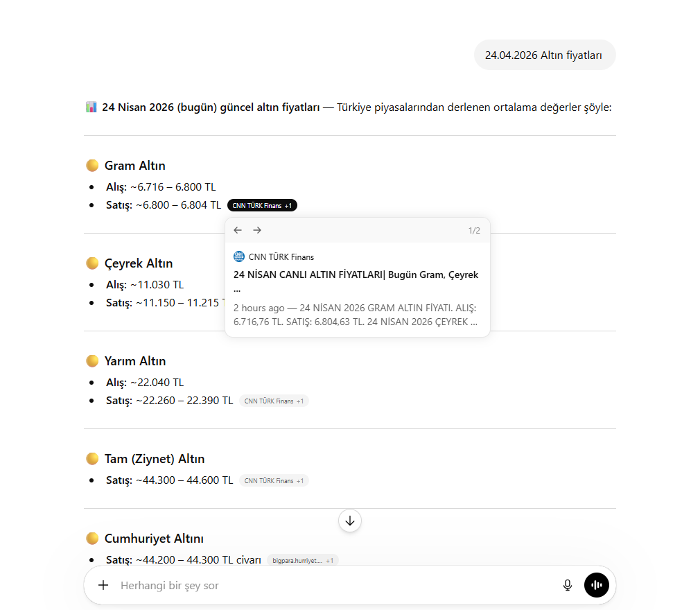Click the CNN TÜRK Finans favicon in popup
This screenshot has width=700, height=610.
(x=239, y=256)
